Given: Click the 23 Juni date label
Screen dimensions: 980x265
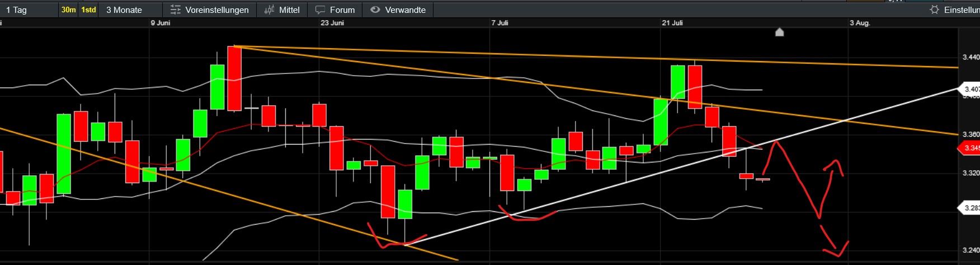Looking at the screenshot, I should [x=332, y=23].
